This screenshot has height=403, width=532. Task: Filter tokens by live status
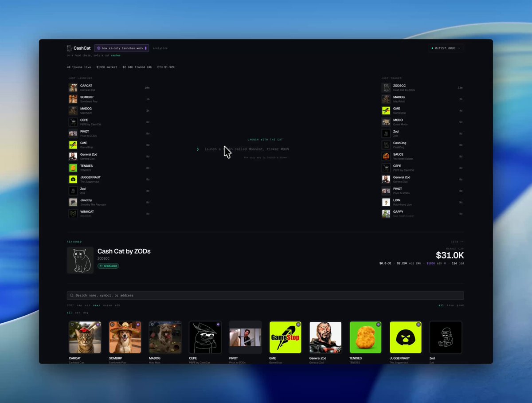[x=450, y=305]
